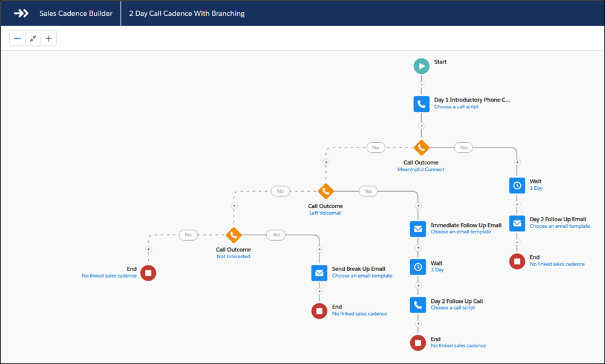Click the Start label text
The height and width of the screenshot is (364, 605).
click(x=440, y=62)
